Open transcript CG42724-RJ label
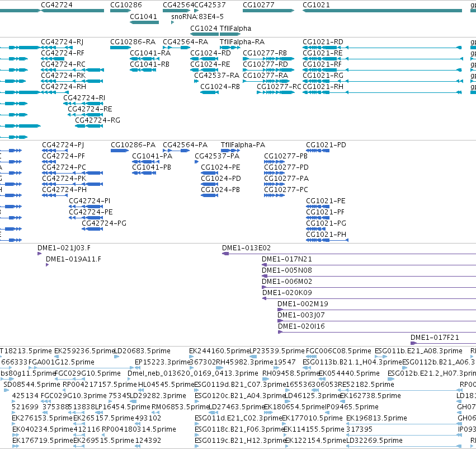 pyautogui.click(x=62, y=42)
